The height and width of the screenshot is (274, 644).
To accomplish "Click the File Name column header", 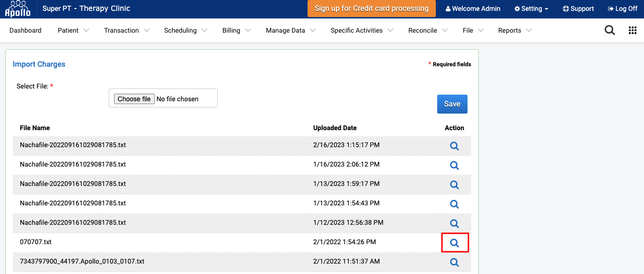I will click(x=35, y=128).
